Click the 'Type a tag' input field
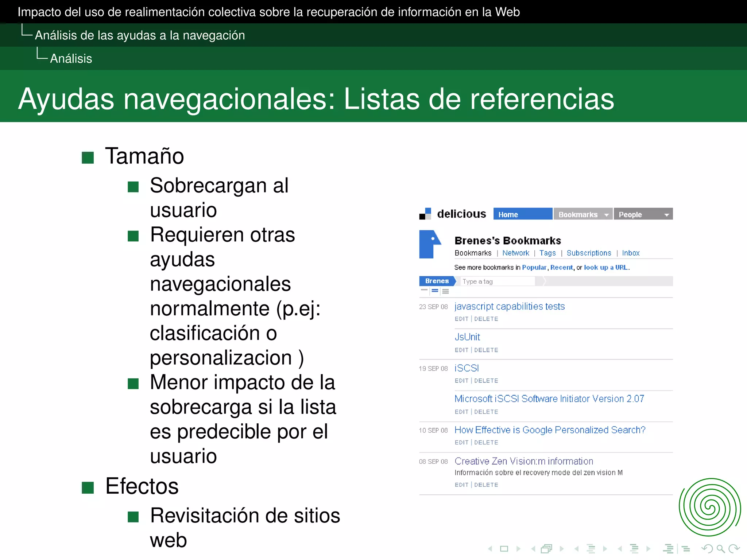This screenshot has height=560, width=747. [x=498, y=281]
